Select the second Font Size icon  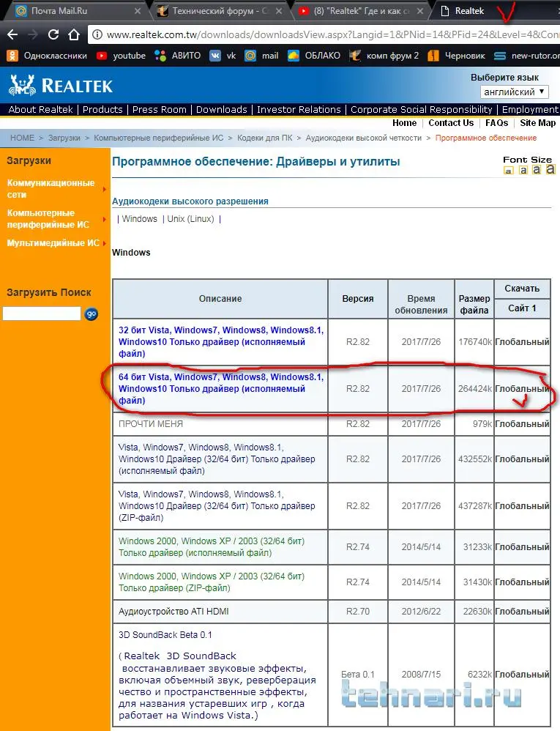pyautogui.click(x=523, y=170)
